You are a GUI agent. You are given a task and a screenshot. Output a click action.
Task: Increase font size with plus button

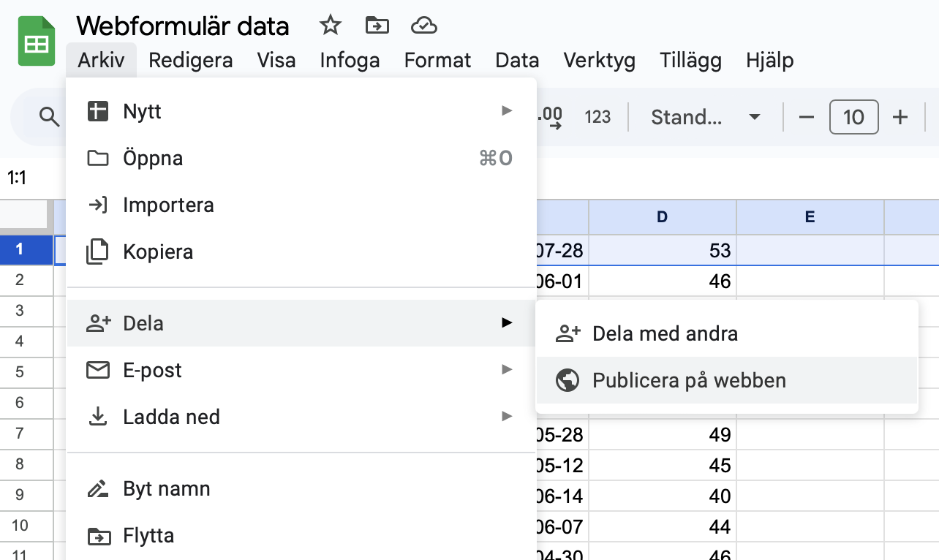tap(901, 117)
